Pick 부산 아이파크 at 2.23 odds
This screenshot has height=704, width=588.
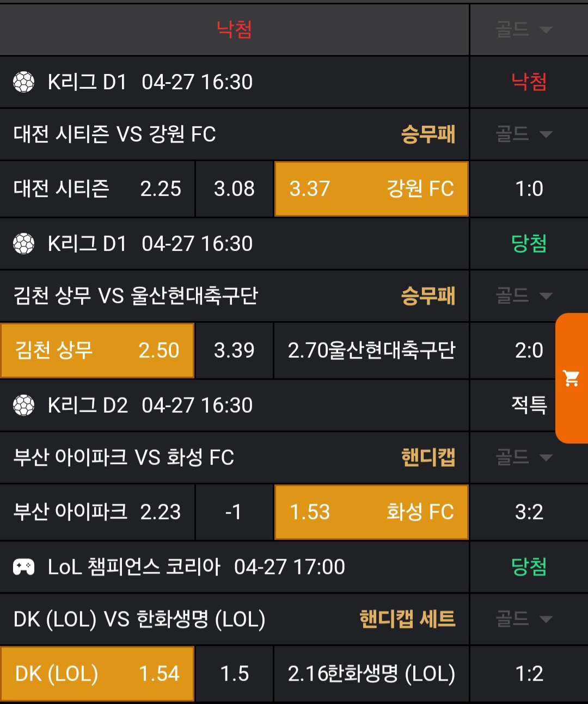coord(97,512)
